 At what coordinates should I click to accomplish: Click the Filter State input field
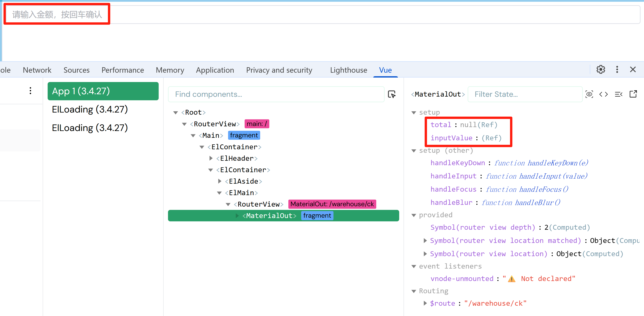click(x=525, y=94)
